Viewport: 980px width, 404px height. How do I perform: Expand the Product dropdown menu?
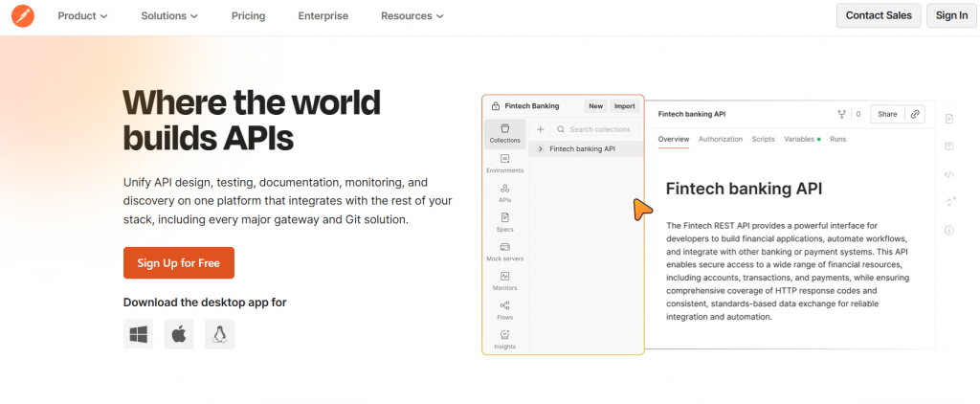(x=82, y=16)
